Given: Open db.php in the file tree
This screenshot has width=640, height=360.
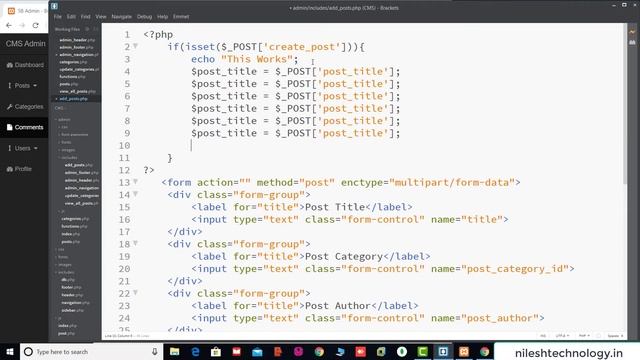Looking at the screenshot, I should click(68, 280).
